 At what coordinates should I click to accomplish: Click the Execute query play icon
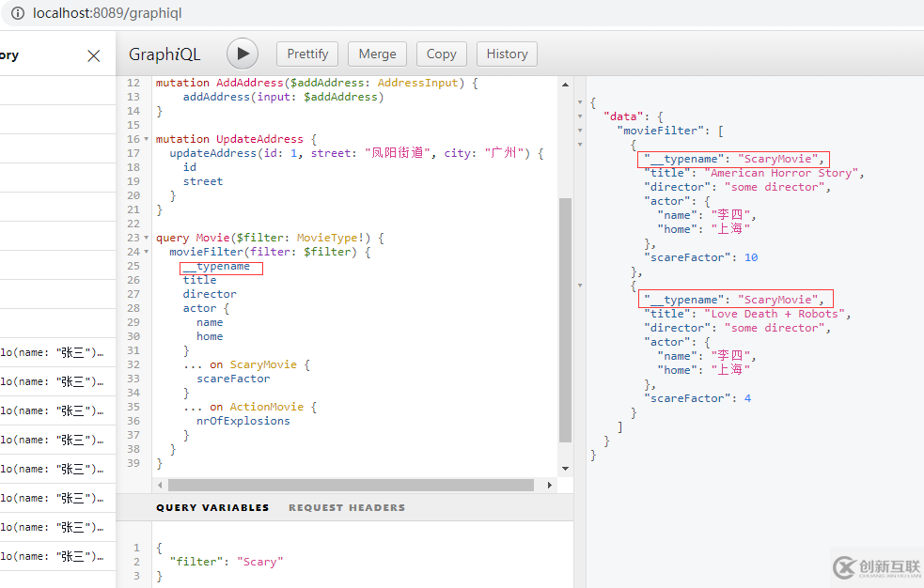tap(242, 54)
